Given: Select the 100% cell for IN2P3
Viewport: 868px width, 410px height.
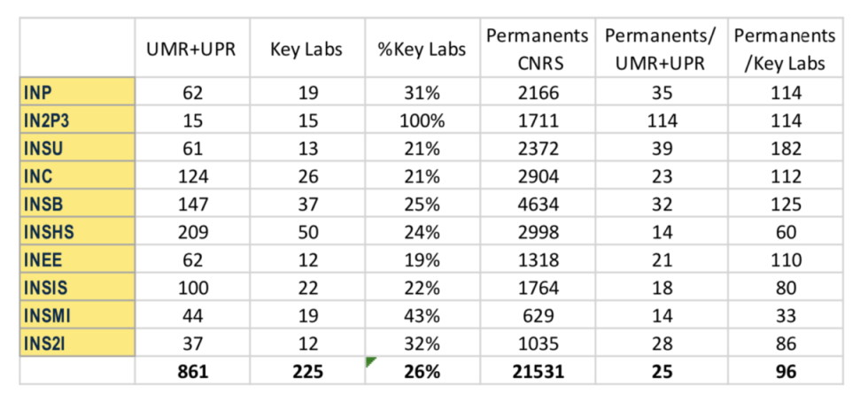Looking at the screenshot, I should click(422, 120).
